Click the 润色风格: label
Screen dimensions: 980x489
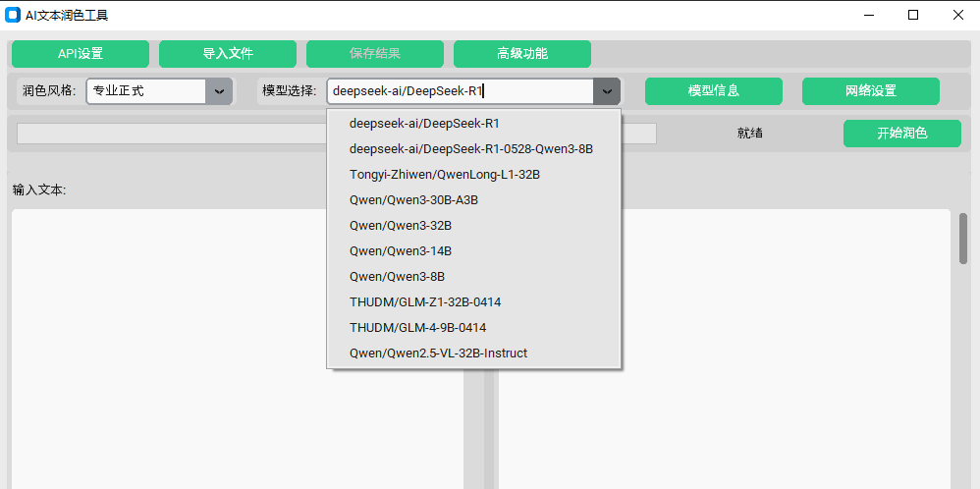tap(49, 91)
